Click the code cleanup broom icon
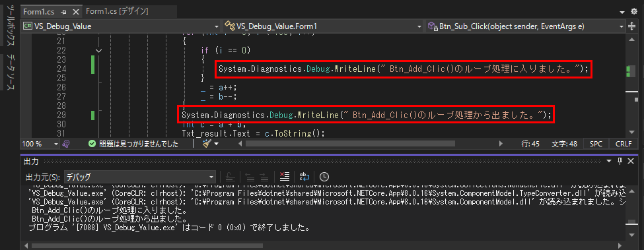The height and width of the screenshot is (250, 644). [207, 144]
